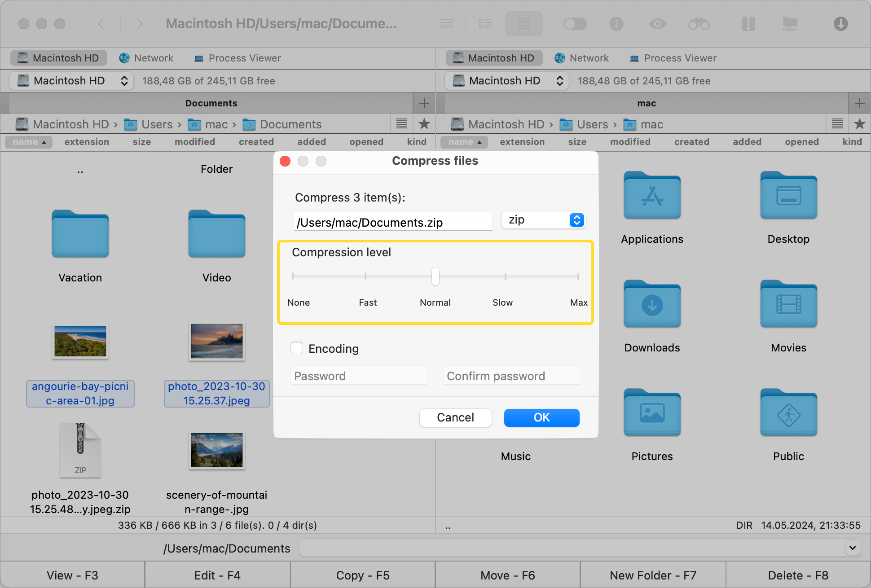Click OK to compress files
This screenshot has width=871, height=588.
click(x=541, y=417)
